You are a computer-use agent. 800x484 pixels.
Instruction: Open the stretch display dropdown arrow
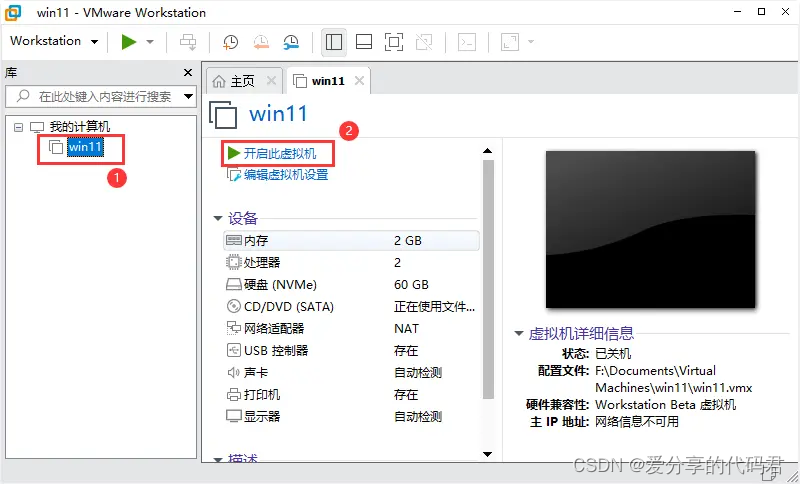click(531, 42)
